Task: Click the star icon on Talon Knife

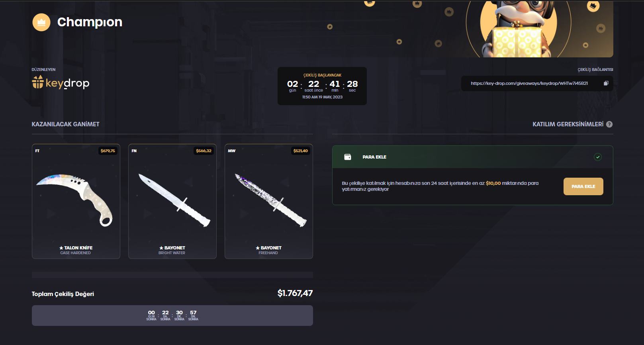Action: 61,248
